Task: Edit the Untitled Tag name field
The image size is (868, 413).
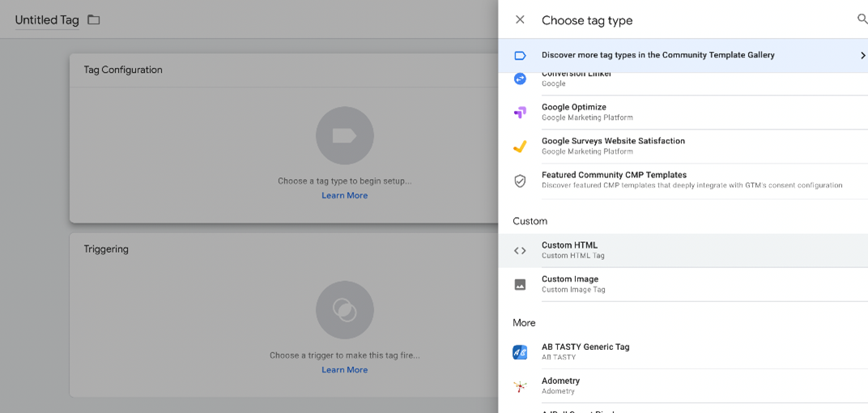Action: pos(47,20)
